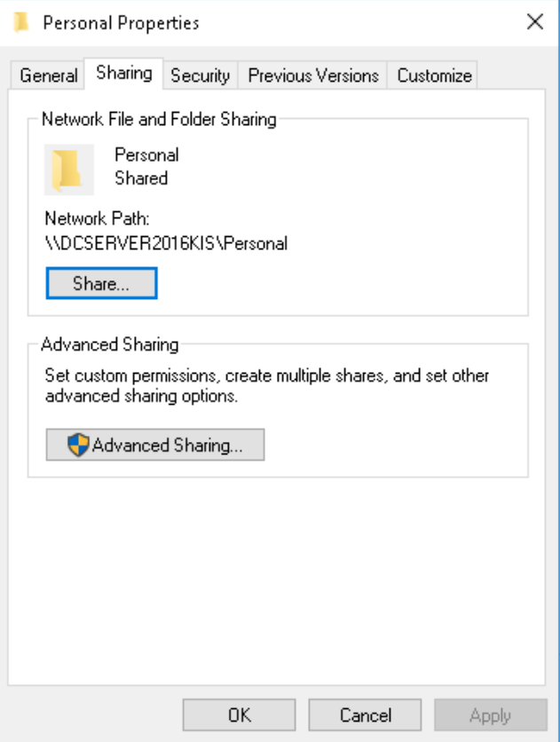Viewport: 560px width, 742px height.
Task: Click the 'Network Path:' label
Action: pyautogui.click(x=97, y=218)
